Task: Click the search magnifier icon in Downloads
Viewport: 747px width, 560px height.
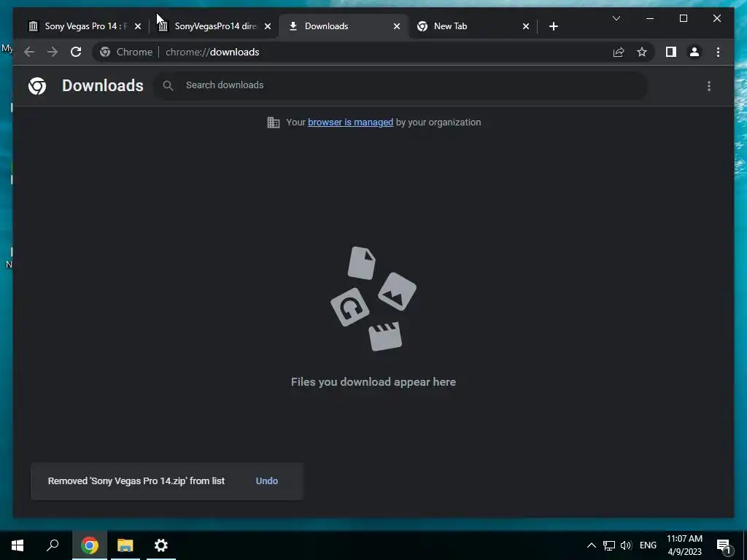Action: 168,86
